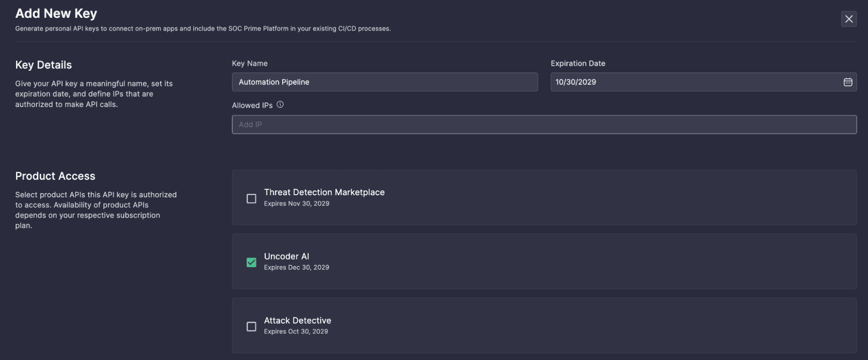Screen dimensions: 868x360
Task: Click the Product Access section heading
Action: 55,176
